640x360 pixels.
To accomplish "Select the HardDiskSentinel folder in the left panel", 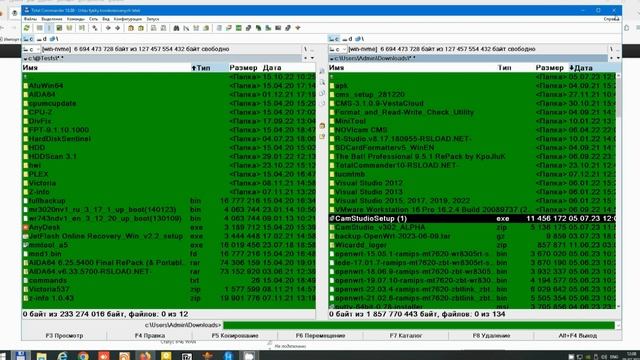I will pos(169,139).
